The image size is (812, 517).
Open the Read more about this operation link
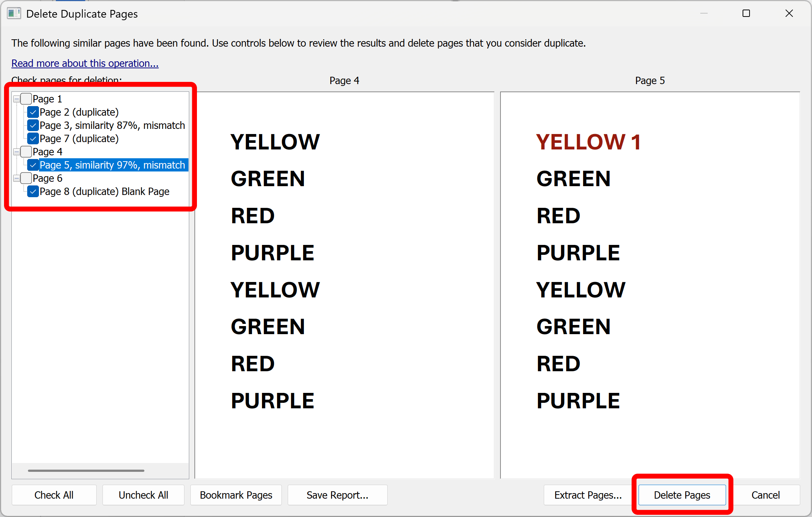click(85, 63)
